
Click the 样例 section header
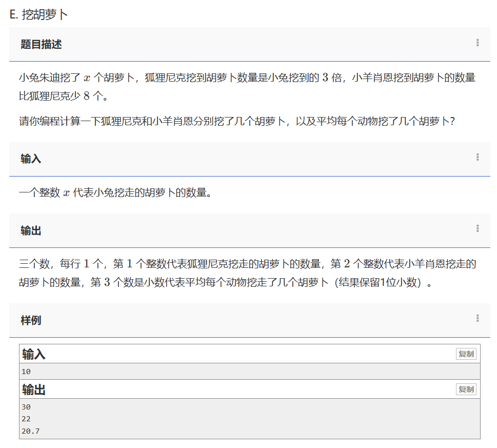click(x=31, y=320)
